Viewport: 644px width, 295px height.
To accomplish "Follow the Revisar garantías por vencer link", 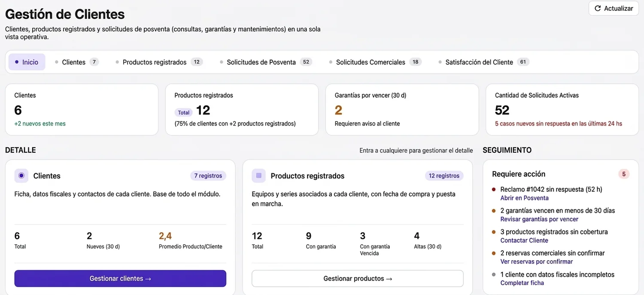I will click(539, 219).
